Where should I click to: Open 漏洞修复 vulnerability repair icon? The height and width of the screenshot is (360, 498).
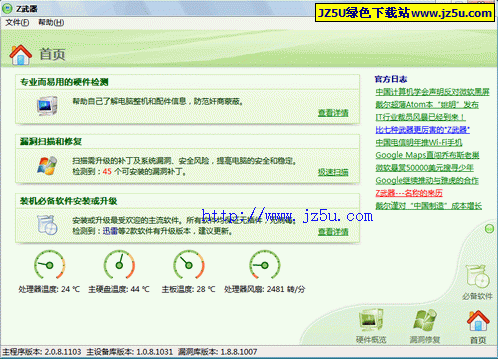[425, 326]
